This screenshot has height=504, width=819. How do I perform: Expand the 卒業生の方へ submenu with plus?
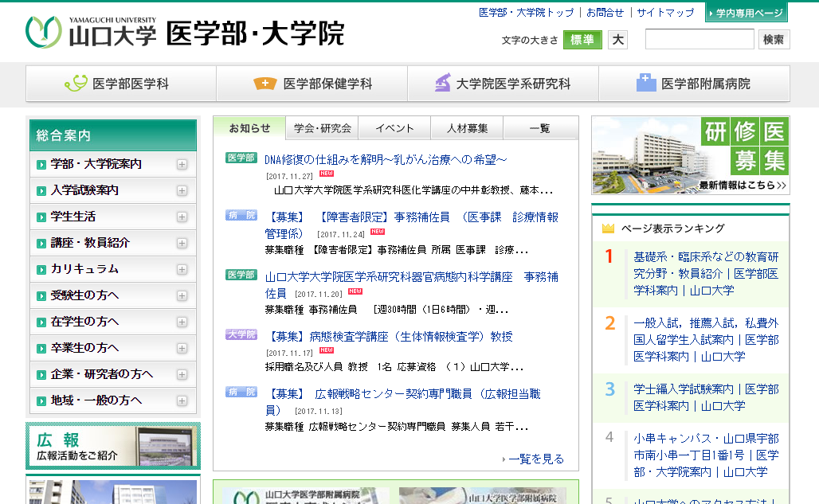click(182, 348)
